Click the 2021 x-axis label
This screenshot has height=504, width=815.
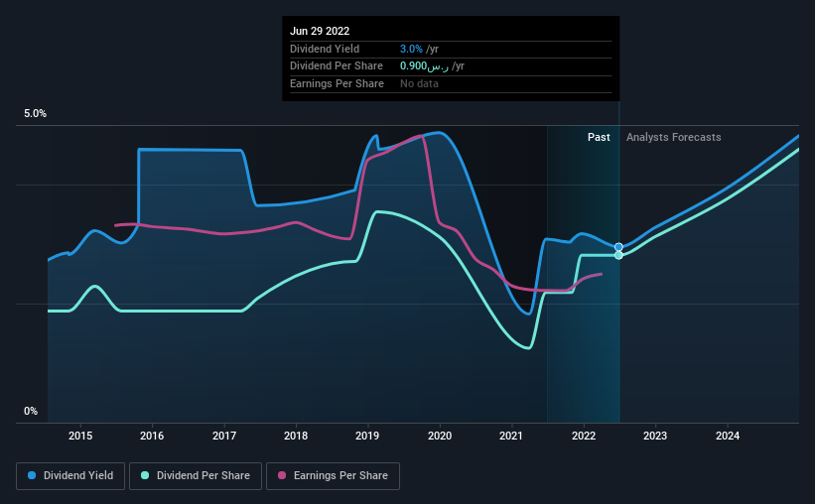pos(511,436)
